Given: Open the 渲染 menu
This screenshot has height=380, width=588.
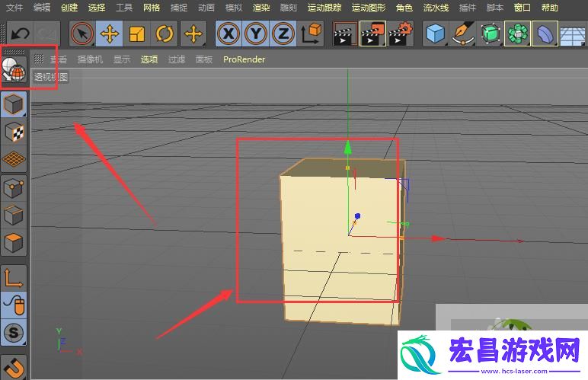Looking at the screenshot, I should tap(261, 8).
